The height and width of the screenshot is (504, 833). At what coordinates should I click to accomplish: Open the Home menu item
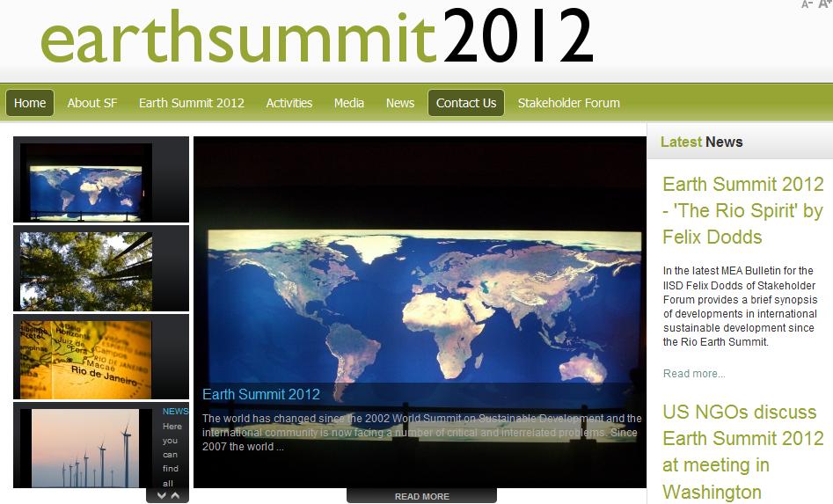30,103
